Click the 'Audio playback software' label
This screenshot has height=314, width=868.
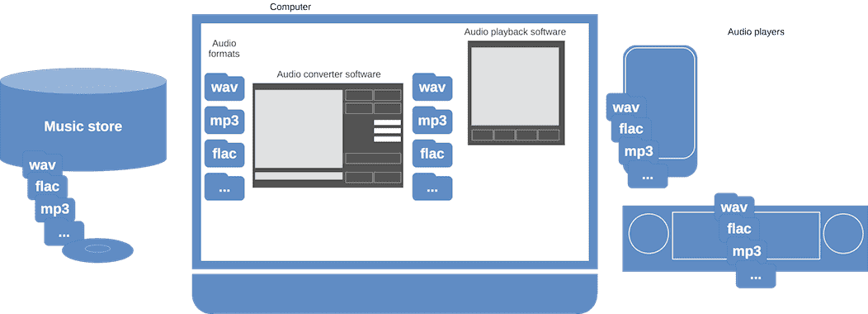[515, 32]
